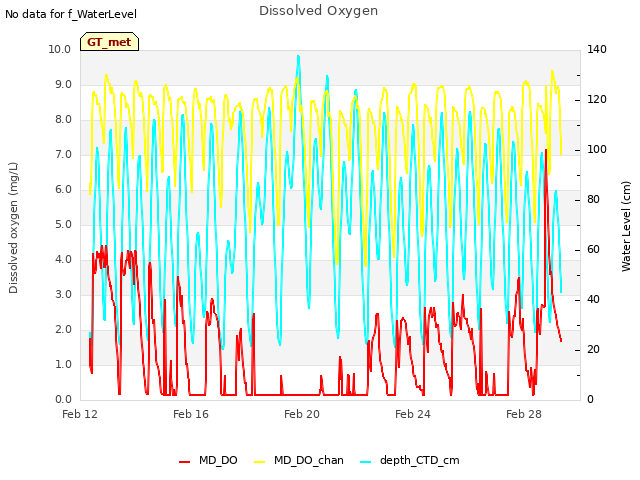Click the 10.0 left axis value
Viewport: 640px width, 480px height.
point(60,49)
